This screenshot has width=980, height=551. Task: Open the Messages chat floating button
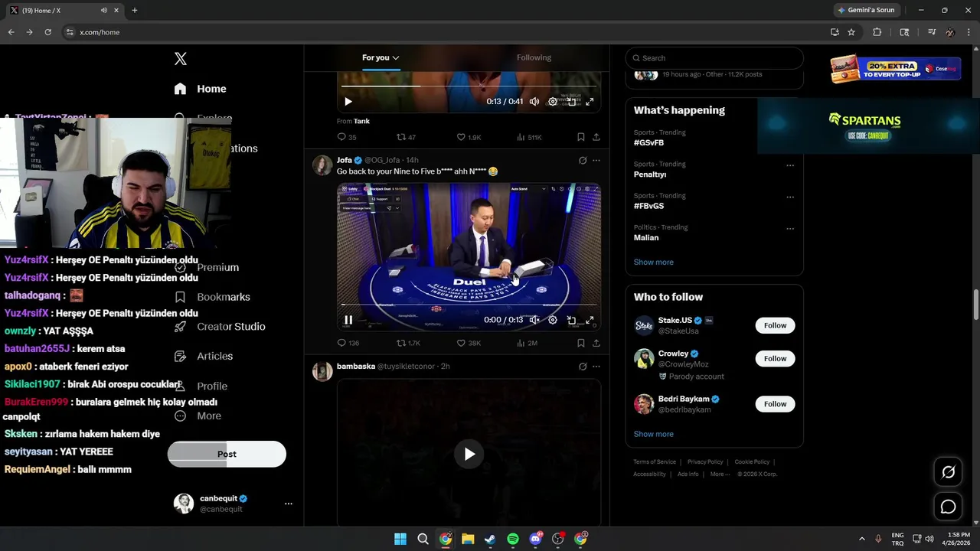click(948, 507)
